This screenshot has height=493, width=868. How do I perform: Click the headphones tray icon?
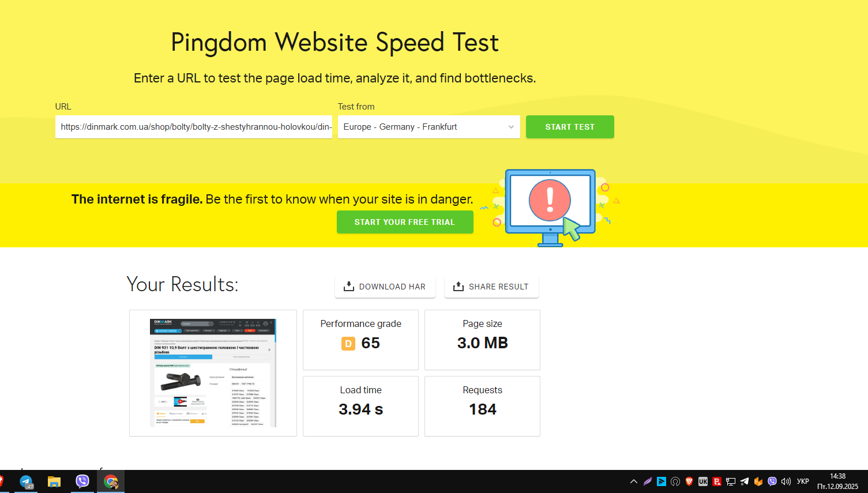click(675, 481)
